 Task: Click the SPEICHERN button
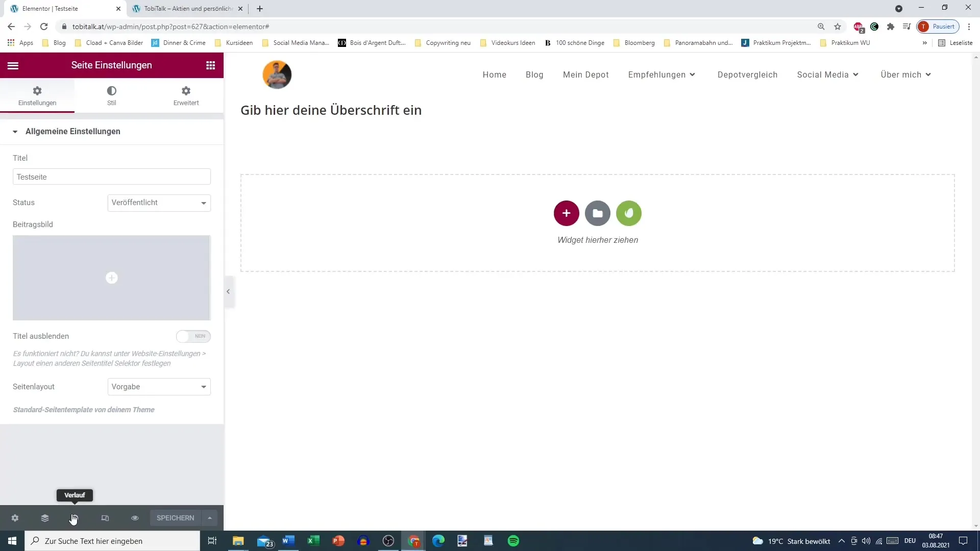tap(176, 518)
